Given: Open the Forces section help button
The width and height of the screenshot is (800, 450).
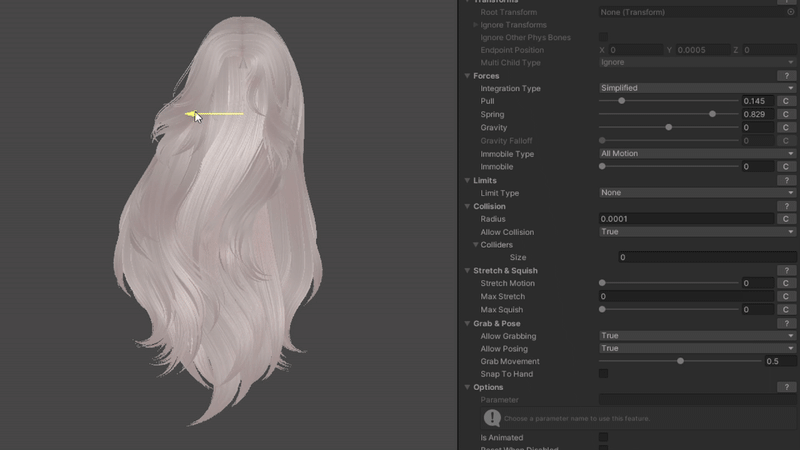Looking at the screenshot, I should pyautogui.click(x=788, y=76).
